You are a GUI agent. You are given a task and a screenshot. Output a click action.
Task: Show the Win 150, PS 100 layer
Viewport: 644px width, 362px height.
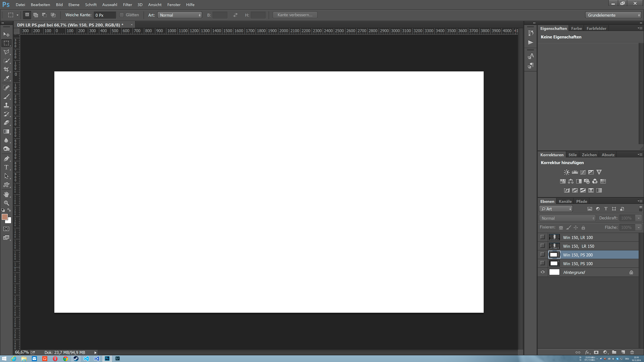click(543, 263)
